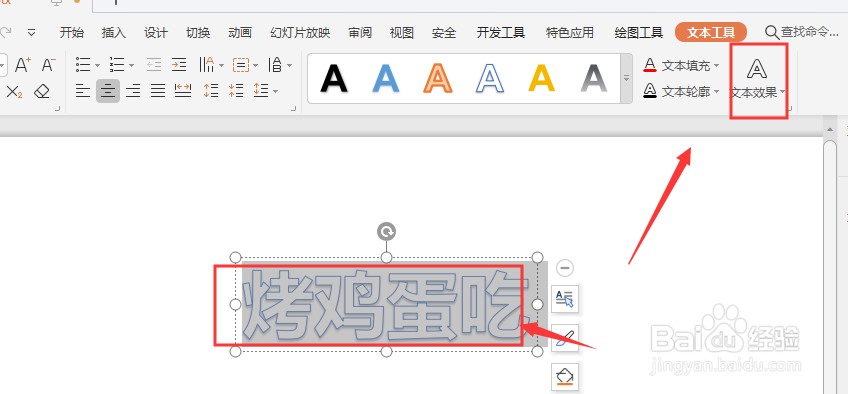848x394 pixels.
Task: Expand text direction dropdown arrow
Action: [x=221, y=66]
